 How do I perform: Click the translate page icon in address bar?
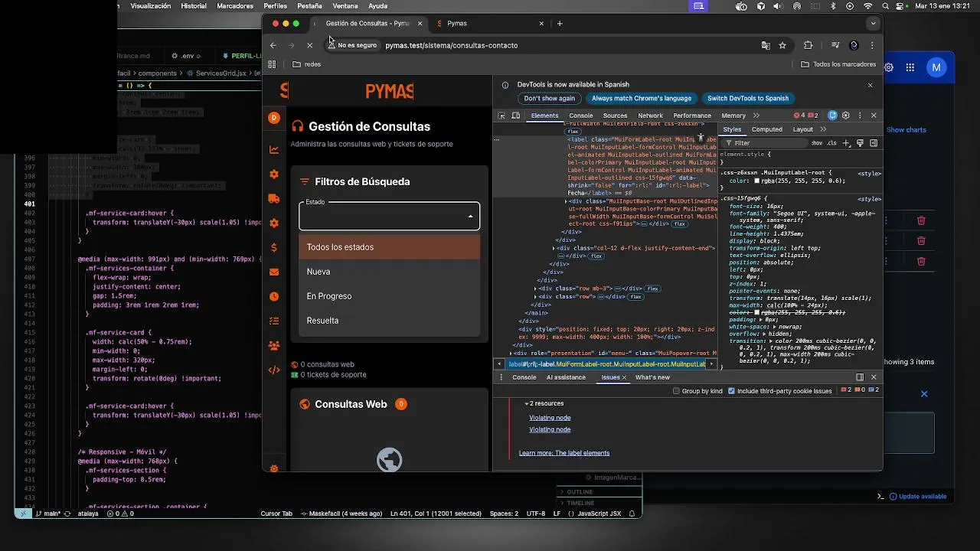tap(766, 45)
